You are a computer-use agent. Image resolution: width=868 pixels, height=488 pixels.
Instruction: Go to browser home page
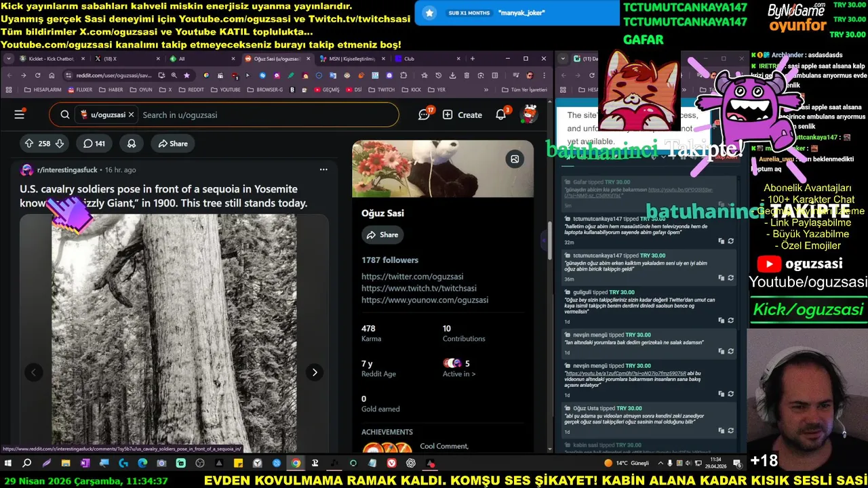click(x=52, y=75)
